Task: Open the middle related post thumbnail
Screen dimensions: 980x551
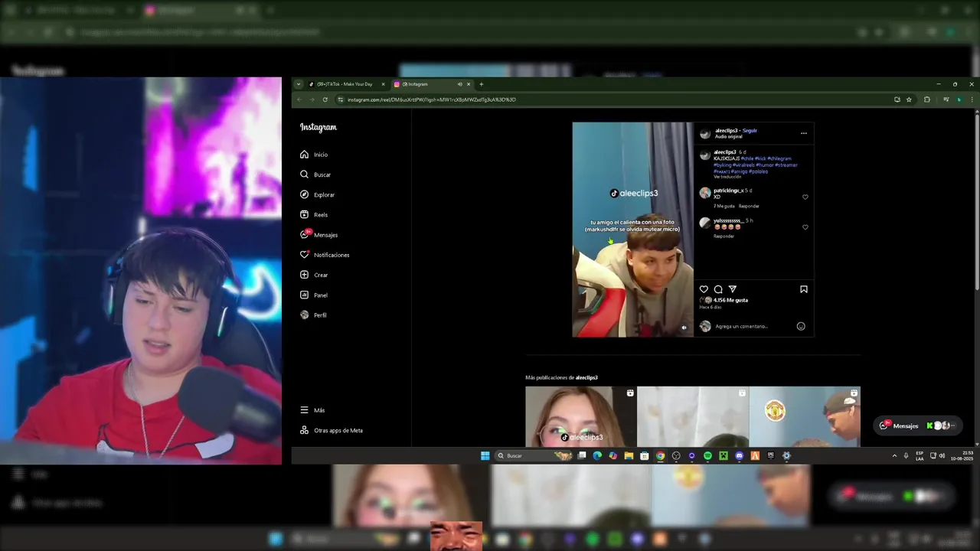Action: coord(692,416)
